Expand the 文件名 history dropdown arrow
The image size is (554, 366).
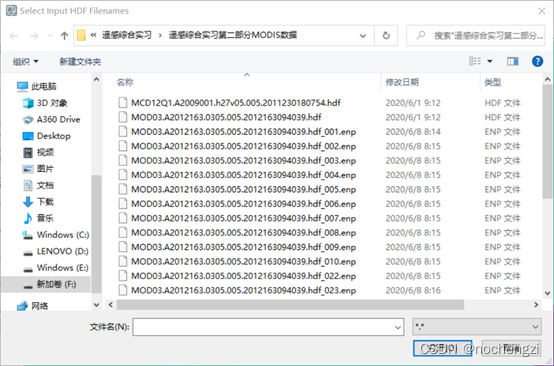click(x=397, y=327)
